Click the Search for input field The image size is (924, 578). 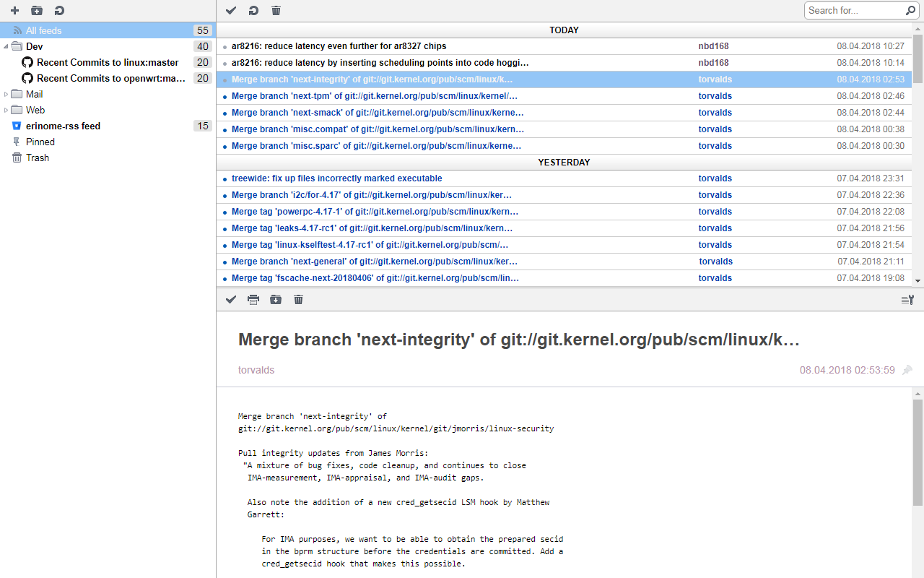(x=854, y=10)
